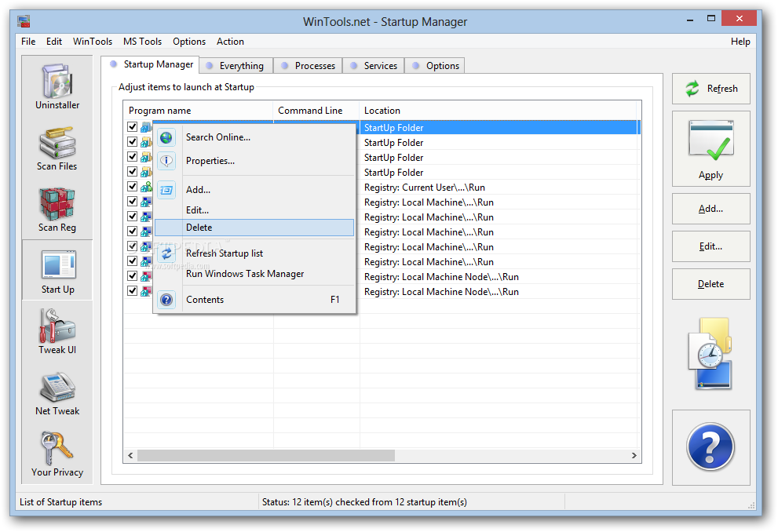
Task: Switch to the Services tab
Action: 374,66
